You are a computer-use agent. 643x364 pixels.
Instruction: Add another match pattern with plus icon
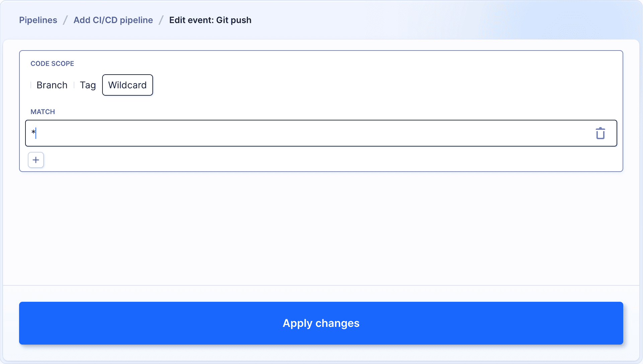click(36, 160)
